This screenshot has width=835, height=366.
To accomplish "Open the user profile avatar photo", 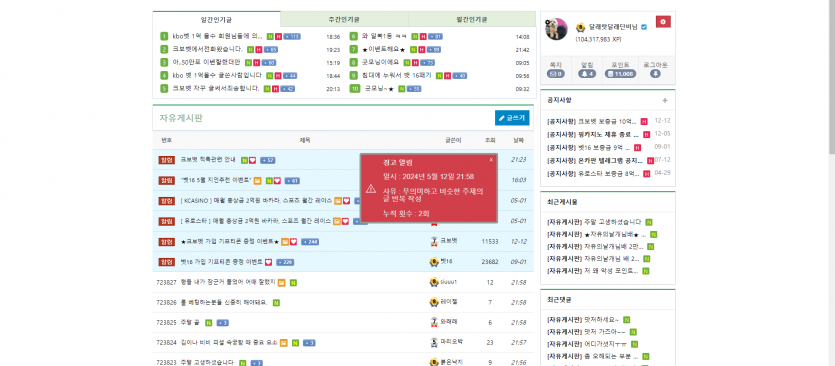I will 556,29.
